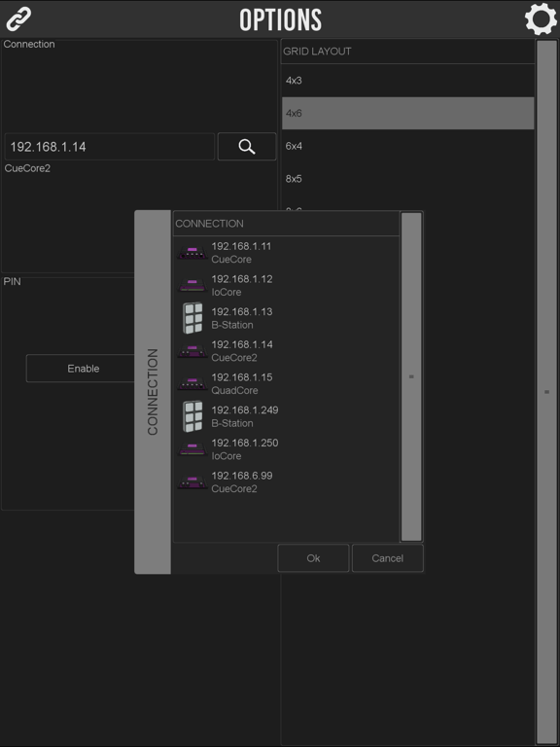Click the connection dialog list scrollbar
This screenshot has height=747, width=560.
(411, 376)
